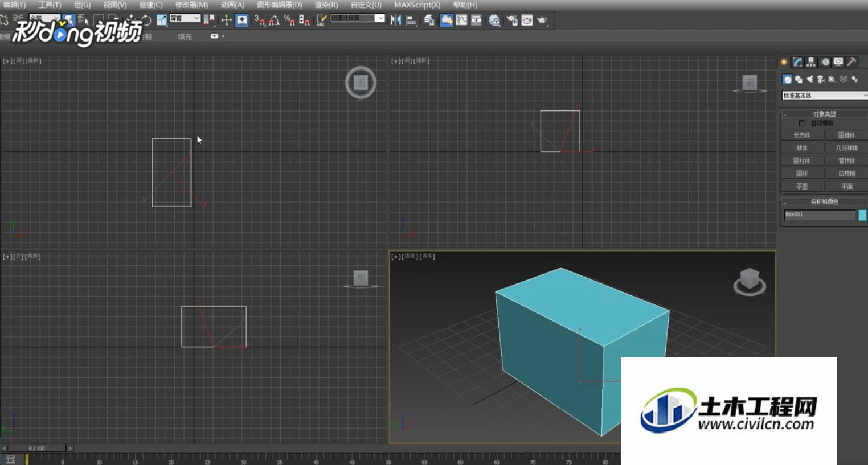Open the Rendered Frame Window
This screenshot has height=465, width=868.
coord(527,20)
